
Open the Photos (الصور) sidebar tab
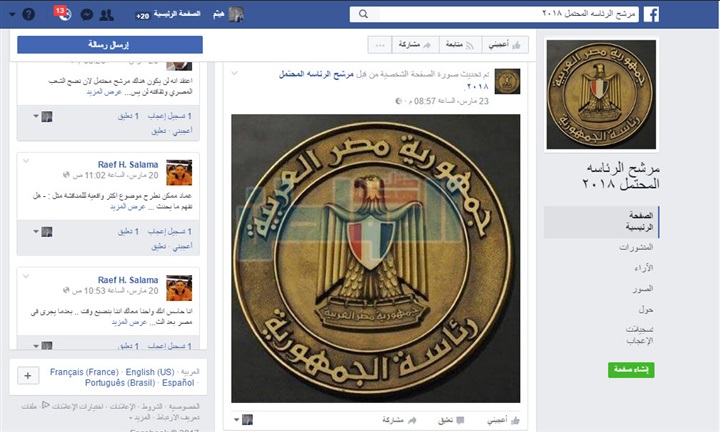[x=642, y=289]
